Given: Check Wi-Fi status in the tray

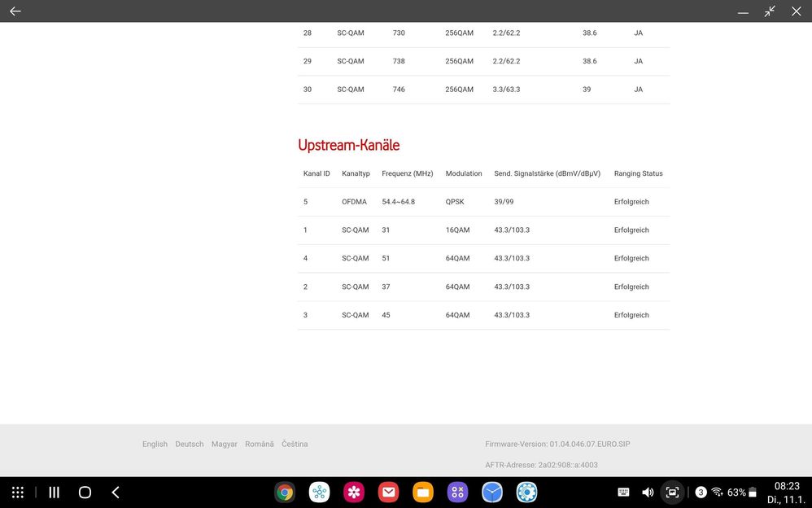Looking at the screenshot, I should [x=717, y=492].
